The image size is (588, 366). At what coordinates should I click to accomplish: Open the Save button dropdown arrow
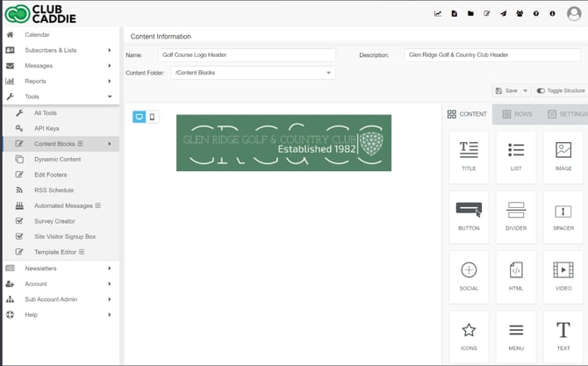(524, 90)
